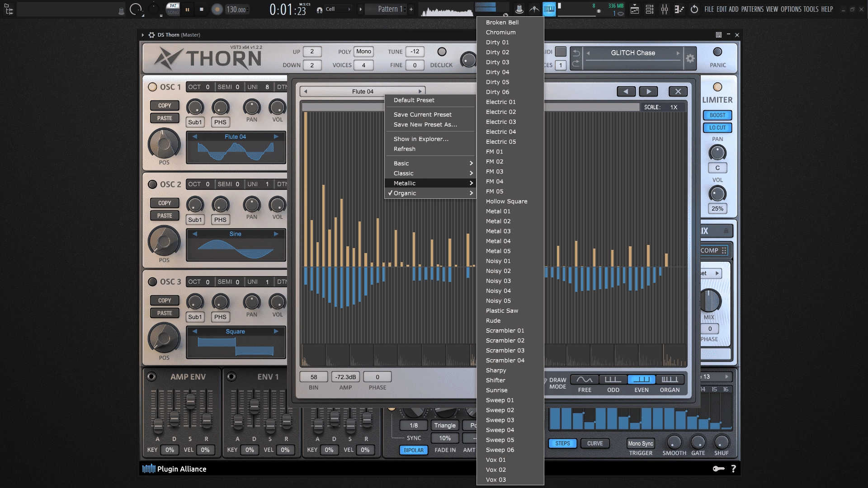This screenshot has height=488, width=868.
Task: Open the Channel Rack from the toolbar
Action: click(650, 9)
